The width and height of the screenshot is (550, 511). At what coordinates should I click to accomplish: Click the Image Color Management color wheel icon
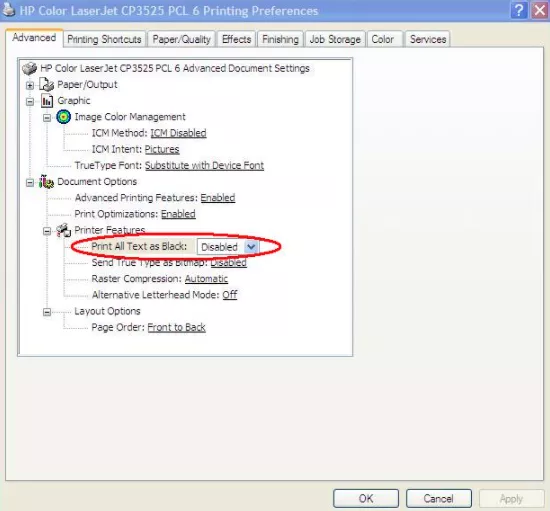pos(63,117)
